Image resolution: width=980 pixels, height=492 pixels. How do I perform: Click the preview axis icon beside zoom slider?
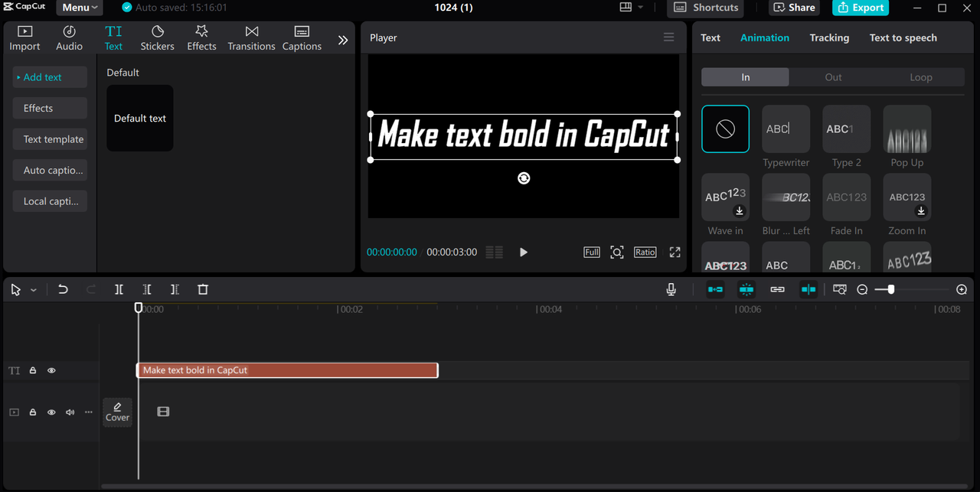tap(840, 289)
